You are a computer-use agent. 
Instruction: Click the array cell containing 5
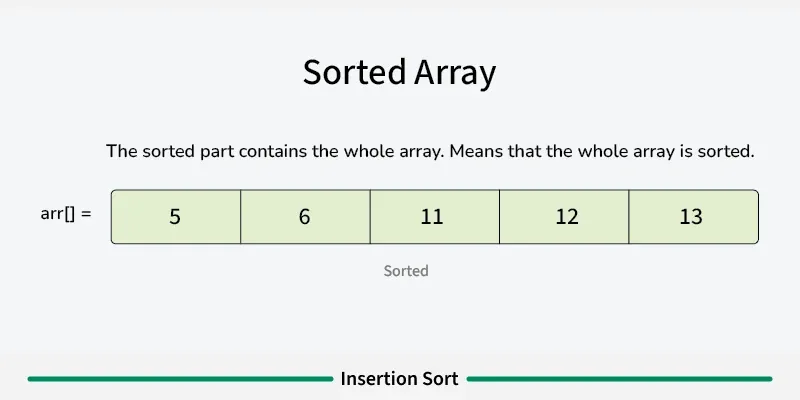[175, 217]
